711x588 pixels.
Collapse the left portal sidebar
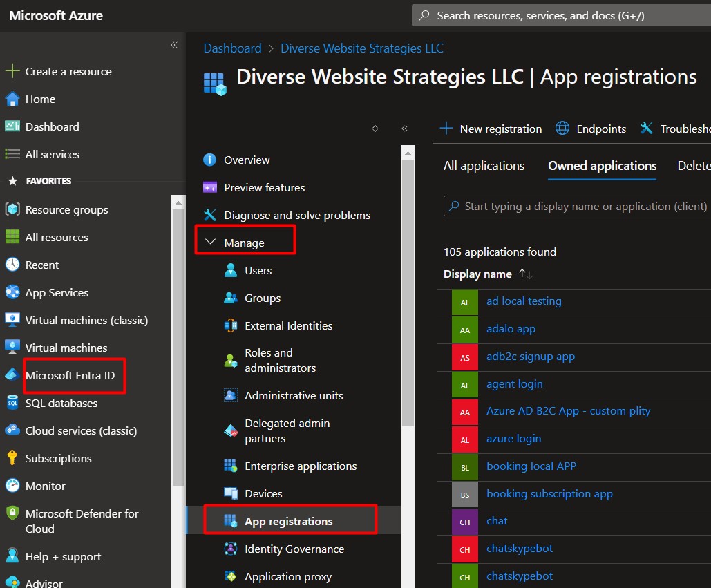click(x=174, y=44)
